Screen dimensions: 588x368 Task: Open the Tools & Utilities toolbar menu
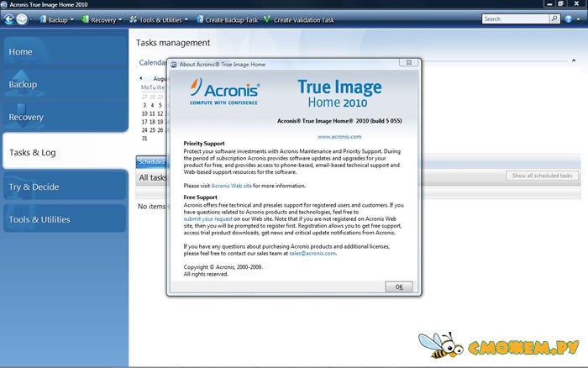click(x=159, y=20)
